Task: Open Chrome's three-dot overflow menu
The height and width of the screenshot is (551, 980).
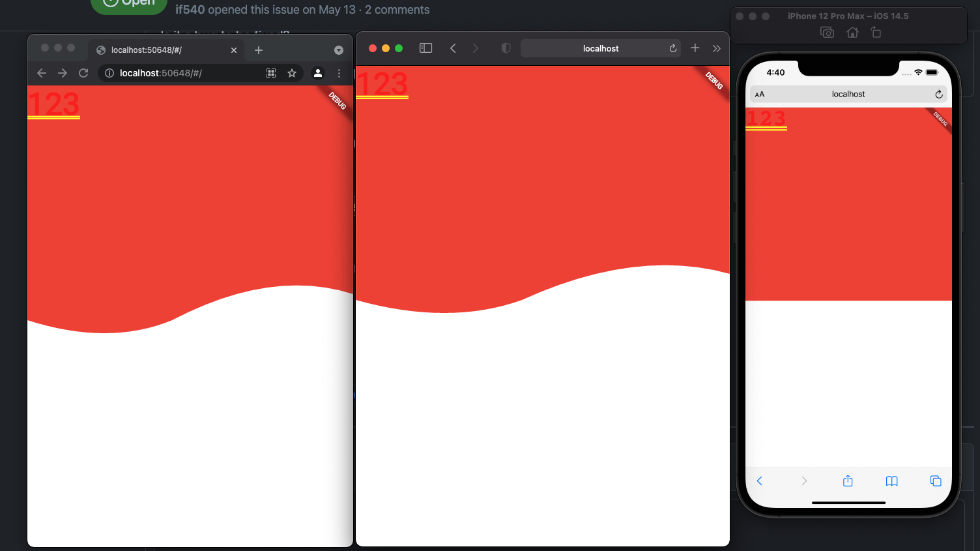Action: click(339, 73)
